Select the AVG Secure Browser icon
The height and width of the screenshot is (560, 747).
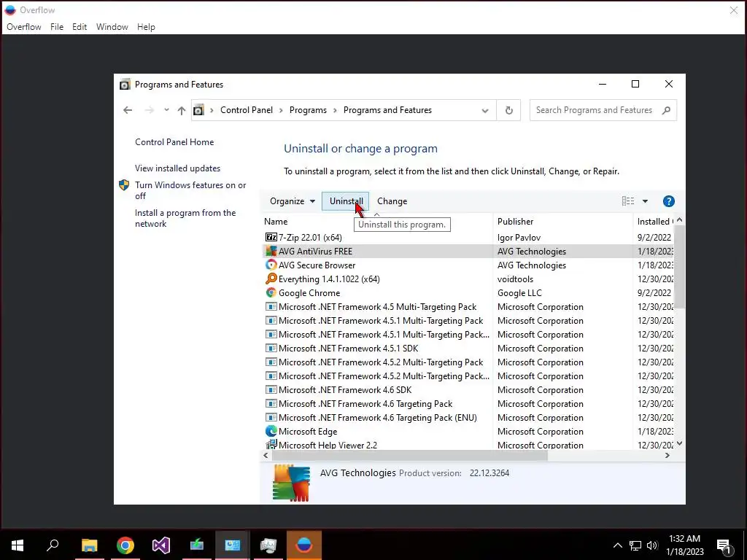tap(271, 265)
